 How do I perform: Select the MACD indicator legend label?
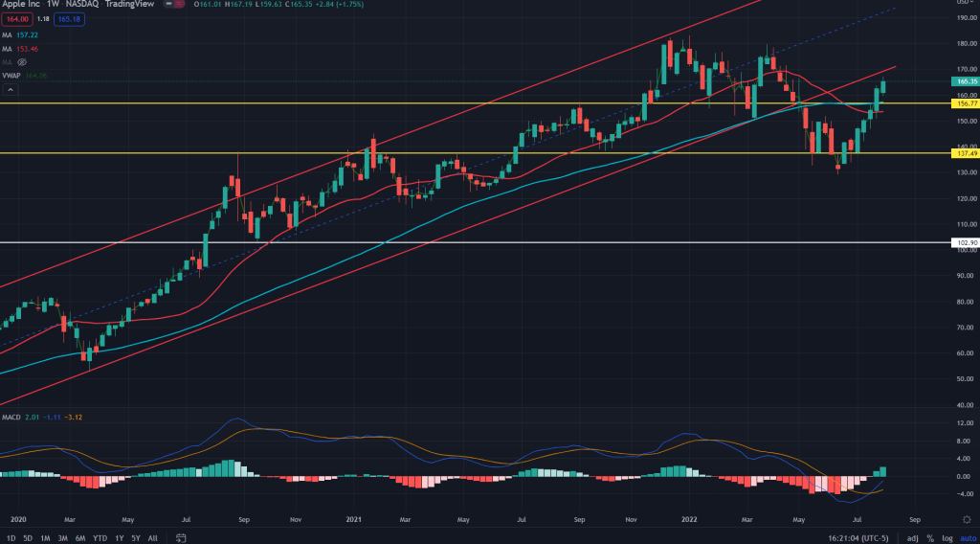click(12, 418)
